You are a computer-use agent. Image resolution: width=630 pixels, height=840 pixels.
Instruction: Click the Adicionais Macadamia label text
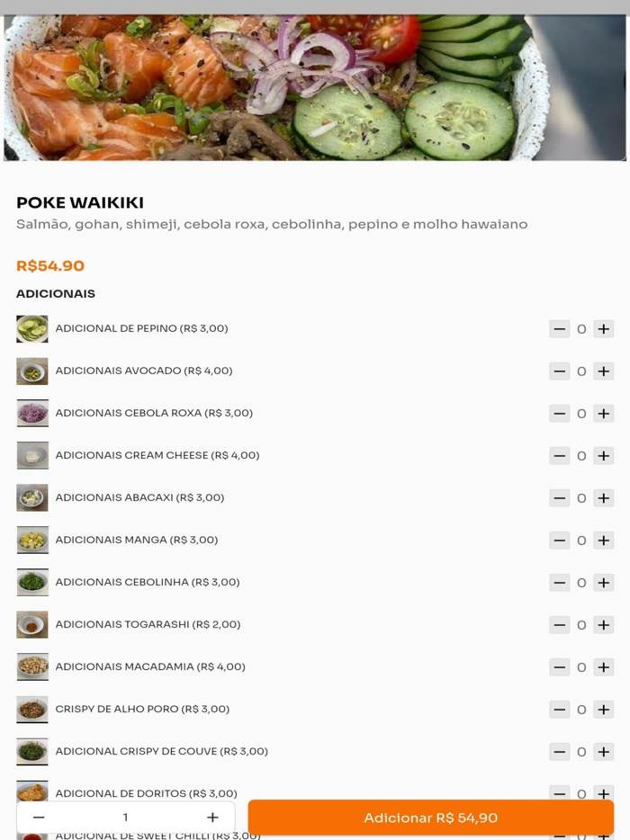tap(150, 667)
